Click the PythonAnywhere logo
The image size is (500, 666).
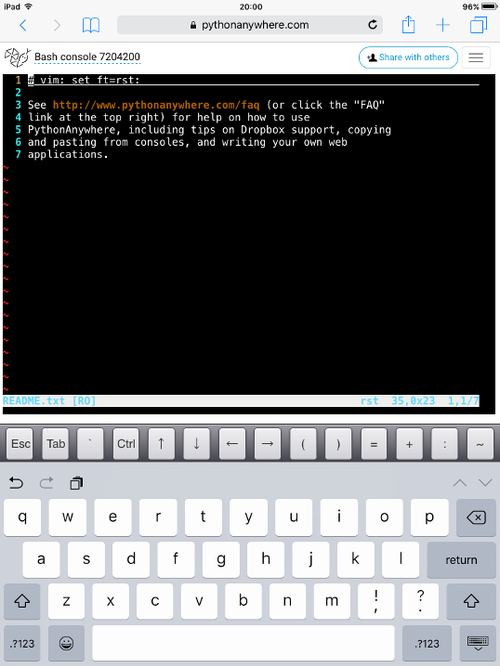17,57
